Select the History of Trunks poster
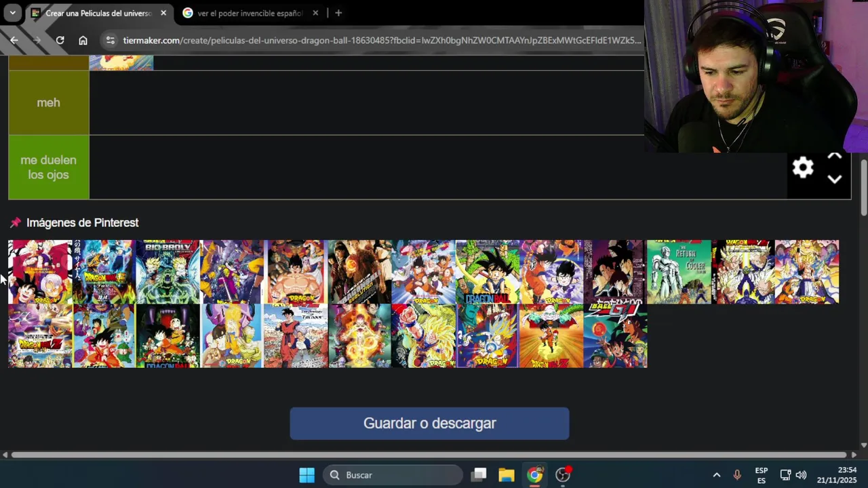This screenshot has width=868, height=488. click(296, 335)
